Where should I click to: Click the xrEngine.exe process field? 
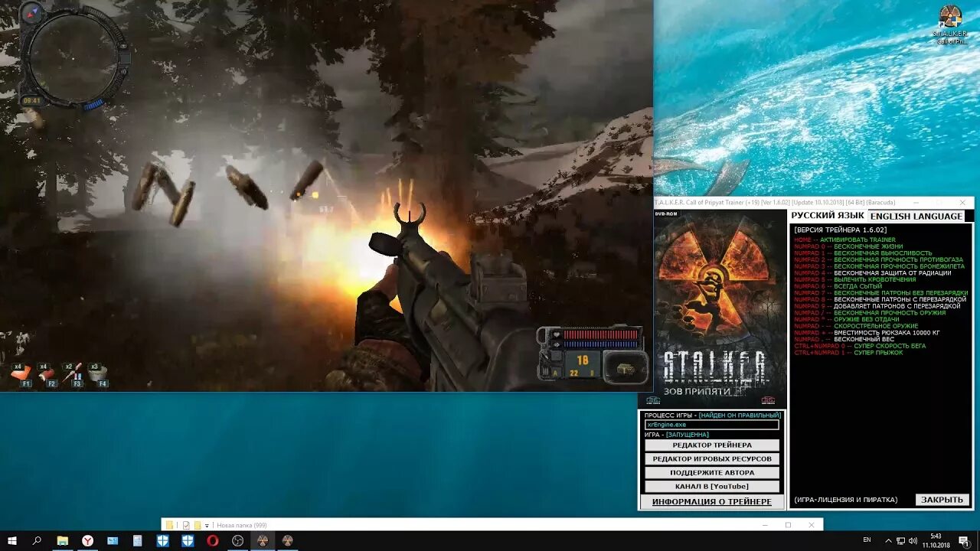tap(712, 425)
